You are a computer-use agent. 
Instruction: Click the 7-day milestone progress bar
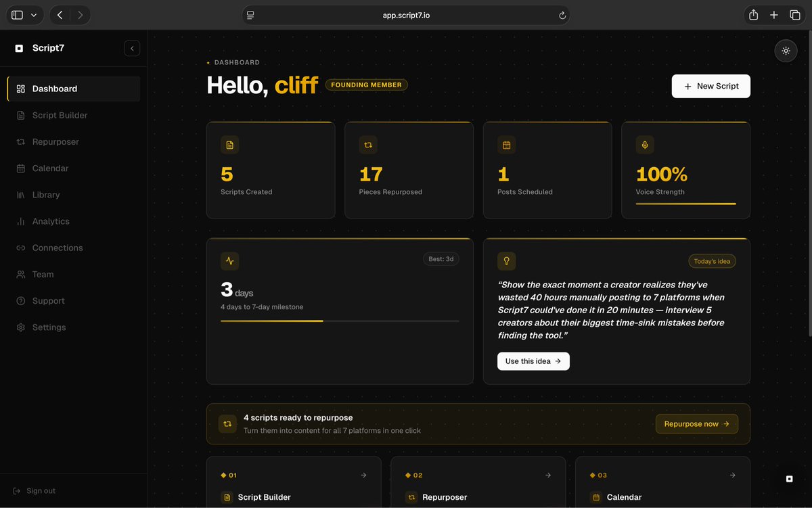tap(340, 321)
